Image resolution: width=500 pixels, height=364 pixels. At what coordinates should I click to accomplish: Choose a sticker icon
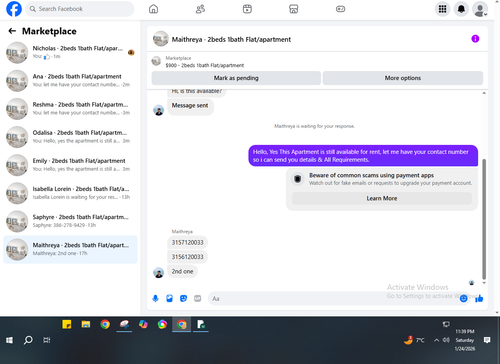pos(183,298)
